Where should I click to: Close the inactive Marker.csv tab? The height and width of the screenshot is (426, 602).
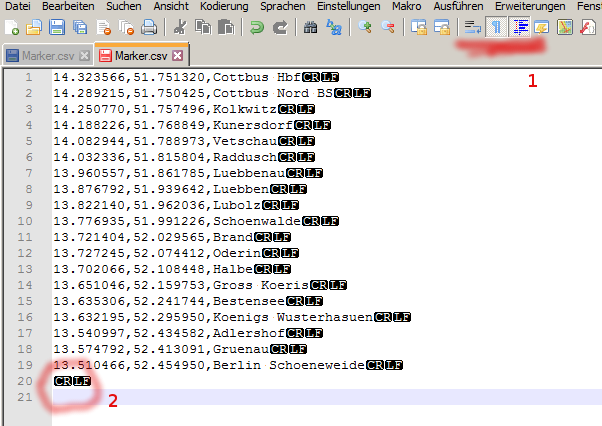[x=84, y=56]
